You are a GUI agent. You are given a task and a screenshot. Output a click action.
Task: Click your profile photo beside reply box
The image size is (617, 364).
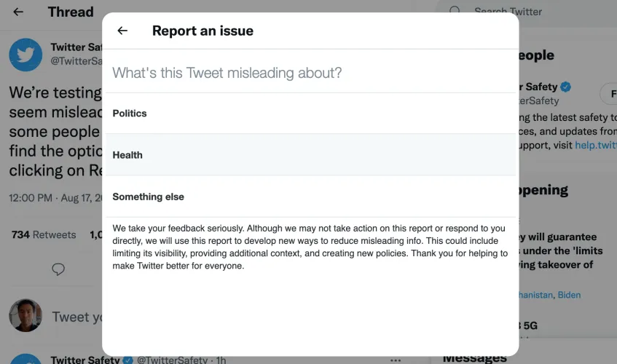pos(25,316)
